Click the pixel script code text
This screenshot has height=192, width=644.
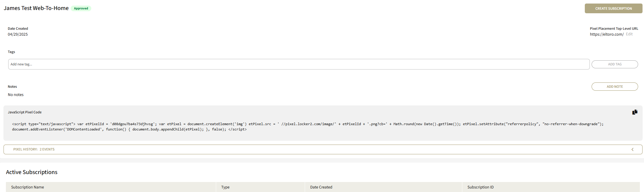click(x=308, y=127)
